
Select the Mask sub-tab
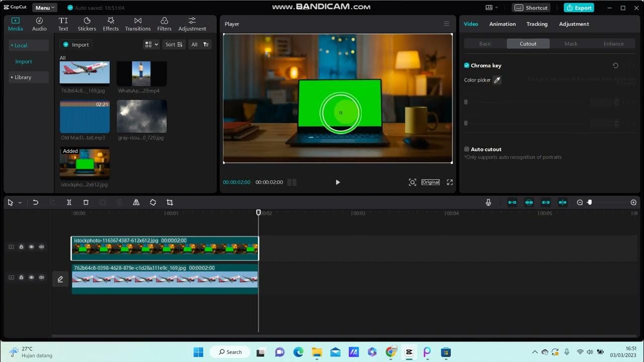click(571, 44)
